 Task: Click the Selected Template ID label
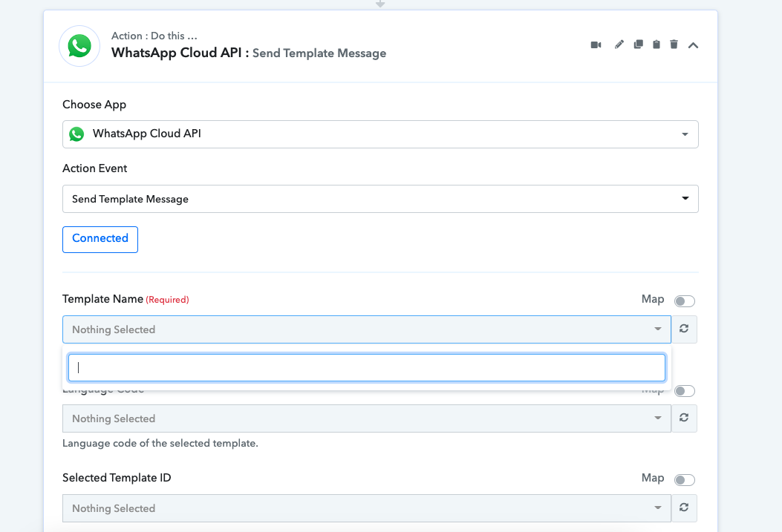117,478
